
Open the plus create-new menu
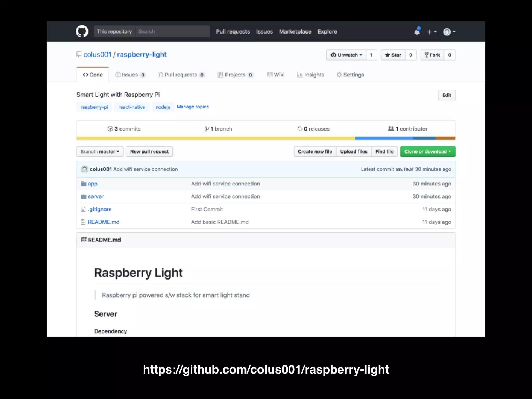pyautogui.click(x=432, y=32)
